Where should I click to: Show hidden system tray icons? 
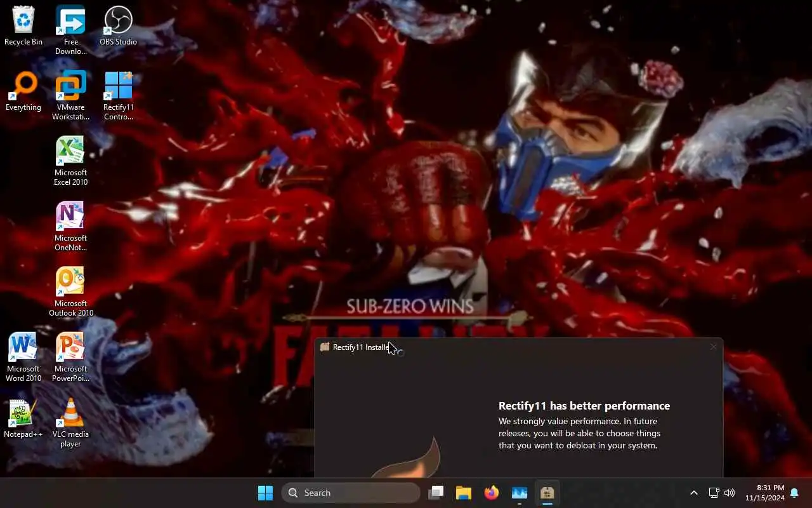(693, 493)
